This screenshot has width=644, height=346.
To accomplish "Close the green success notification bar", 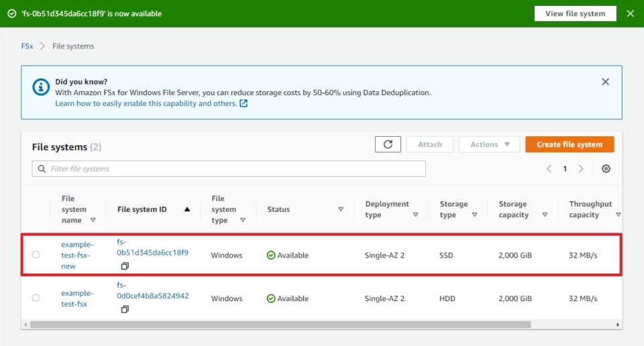I will [x=630, y=13].
